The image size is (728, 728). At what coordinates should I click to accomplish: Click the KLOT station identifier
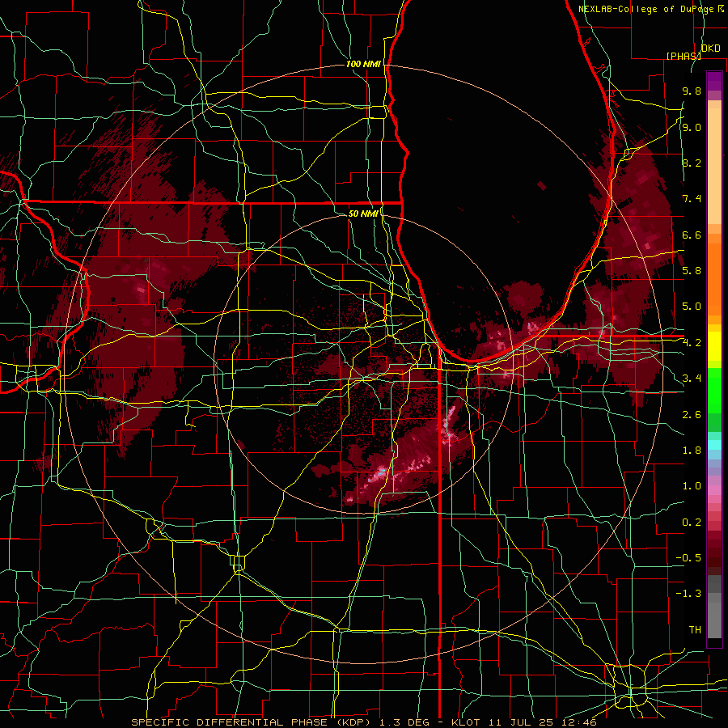(x=466, y=722)
